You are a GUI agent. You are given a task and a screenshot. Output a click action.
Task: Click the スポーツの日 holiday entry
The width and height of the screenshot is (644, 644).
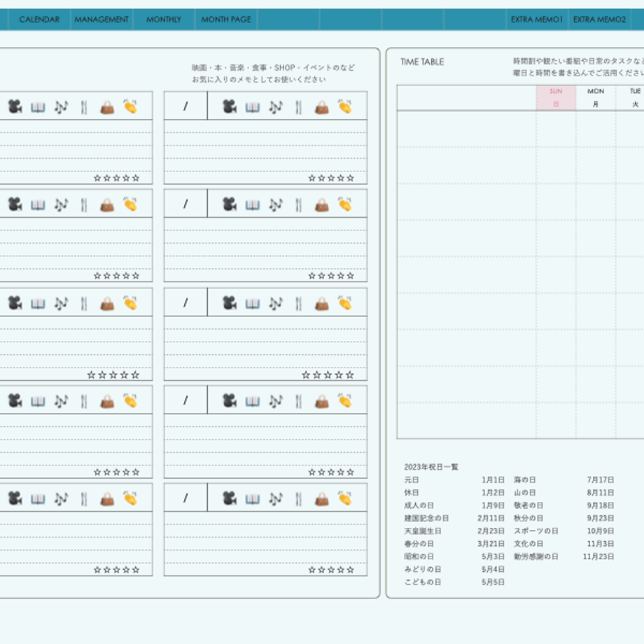coord(535,531)
